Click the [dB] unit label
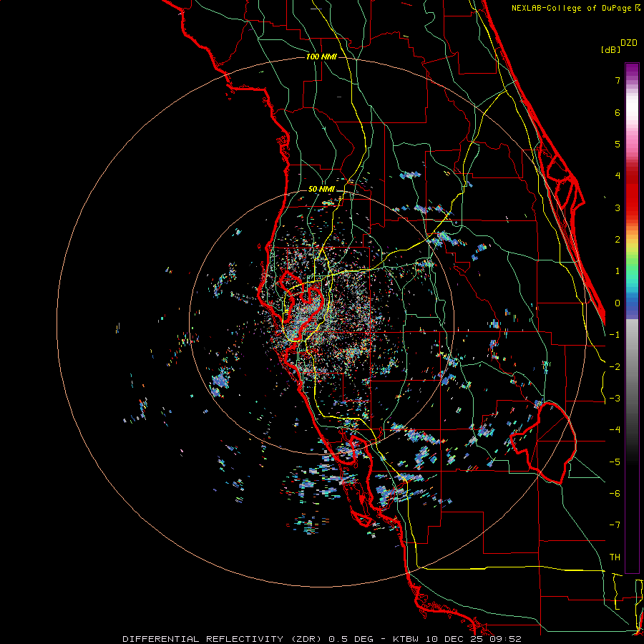The image size is (644, 644). (x=611, y=49)
